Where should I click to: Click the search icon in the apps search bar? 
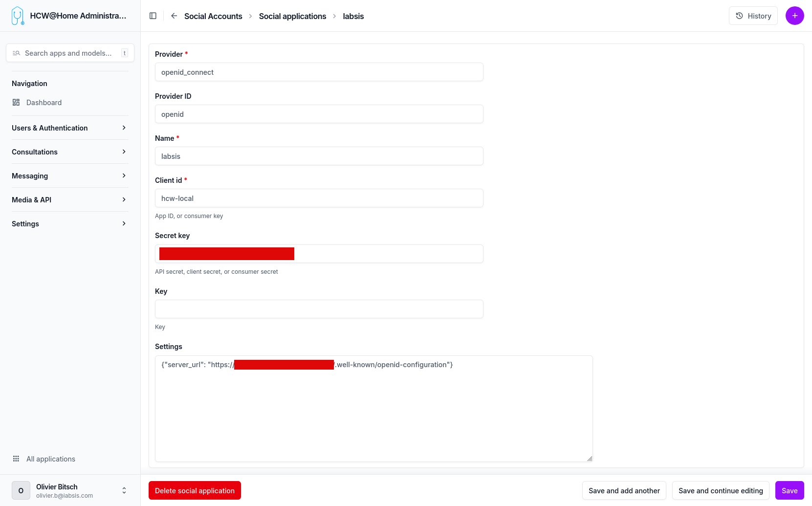(16, 53)
